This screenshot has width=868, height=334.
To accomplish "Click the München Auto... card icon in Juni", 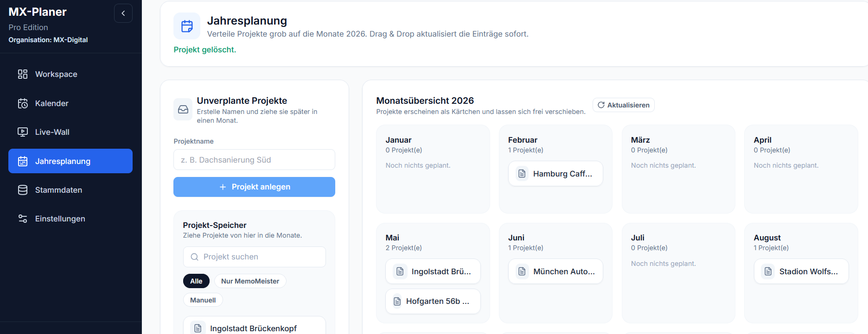I will tap(522, 271).
